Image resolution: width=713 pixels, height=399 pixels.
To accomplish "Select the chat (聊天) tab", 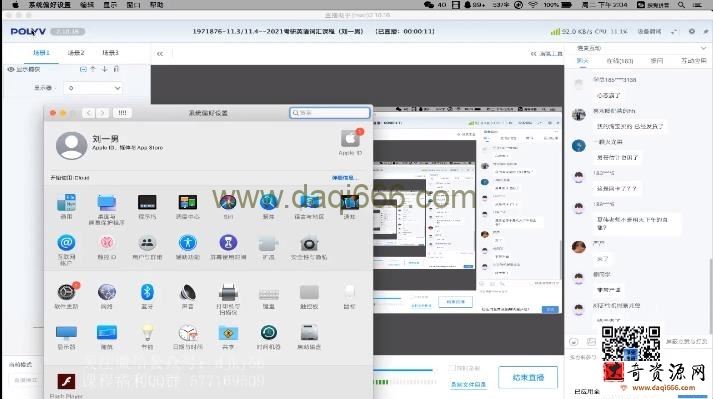I will coord(582,61).
